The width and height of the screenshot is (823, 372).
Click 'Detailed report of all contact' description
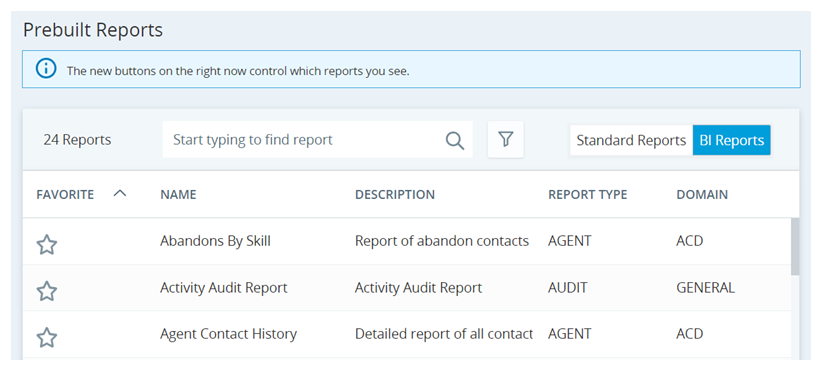click(444, 334)
